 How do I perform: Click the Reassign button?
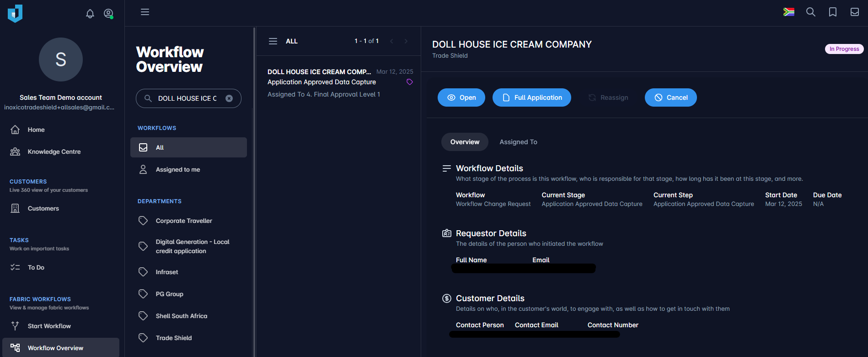608,97
